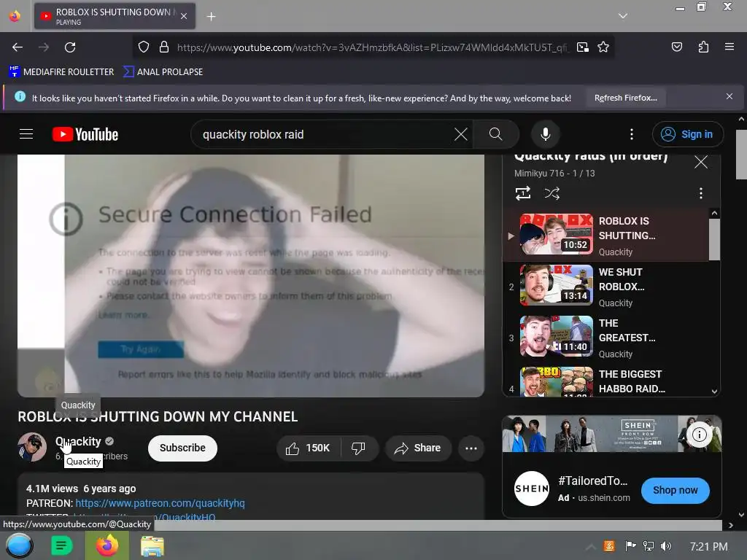
Task: Select playlist video ROBLOX IS SHUTTING…
Action: tap(606, 236)
